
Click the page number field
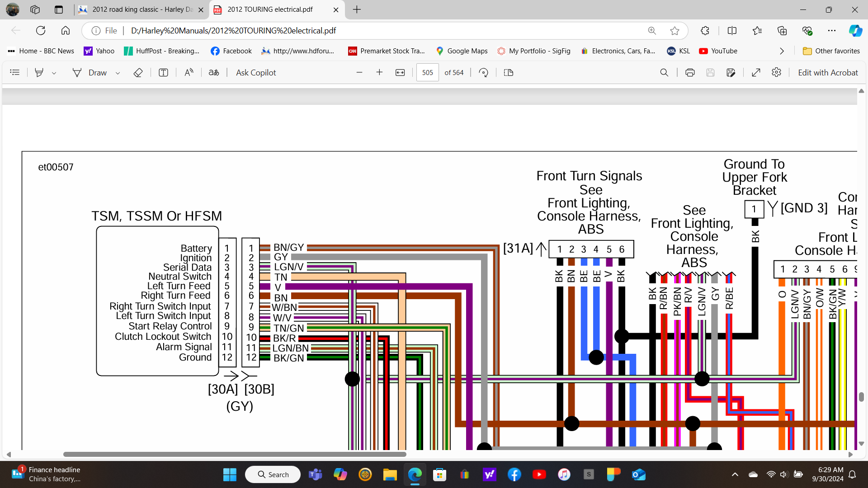click(427, 73)
